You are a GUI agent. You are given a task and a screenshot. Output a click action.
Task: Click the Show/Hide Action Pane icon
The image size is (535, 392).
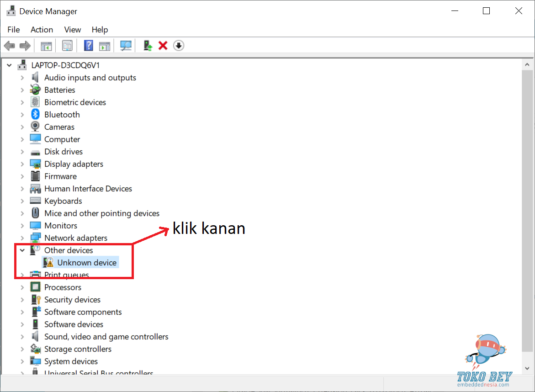(105, 46)
